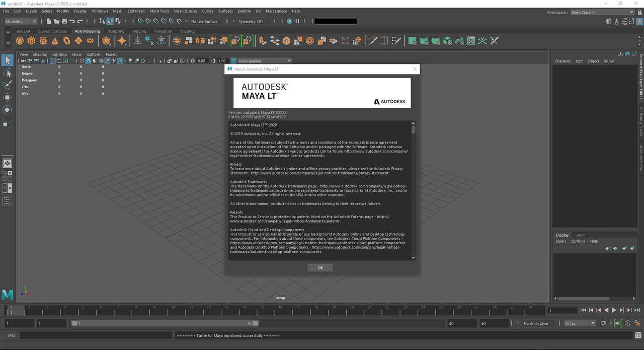Click the time range slider bar

(165, 323)
